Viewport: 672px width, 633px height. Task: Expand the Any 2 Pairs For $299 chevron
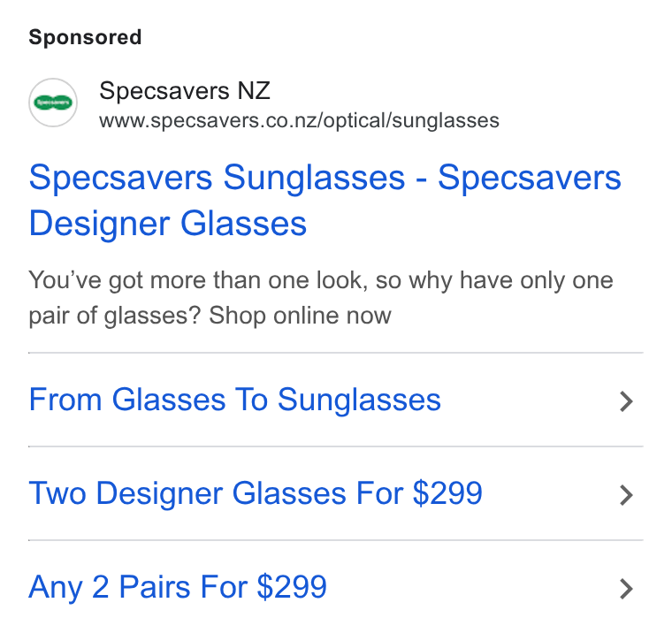click(x=626, y=589)
